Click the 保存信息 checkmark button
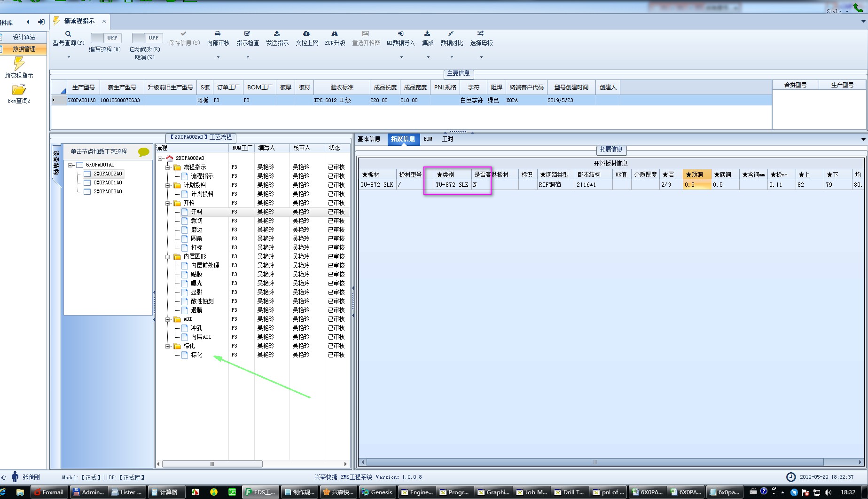This screenshot has width=868, height=499. (184, 34)
